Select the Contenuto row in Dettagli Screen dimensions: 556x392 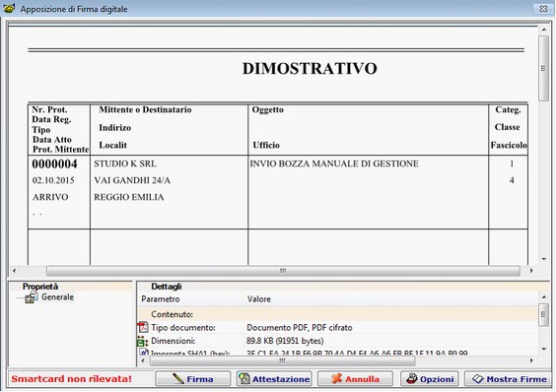click(338, 314)
